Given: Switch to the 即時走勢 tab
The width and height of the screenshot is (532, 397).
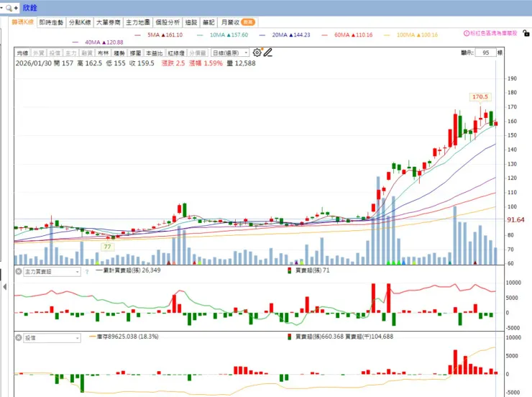Looking at the screenshot, I should [x=51, y=22].
